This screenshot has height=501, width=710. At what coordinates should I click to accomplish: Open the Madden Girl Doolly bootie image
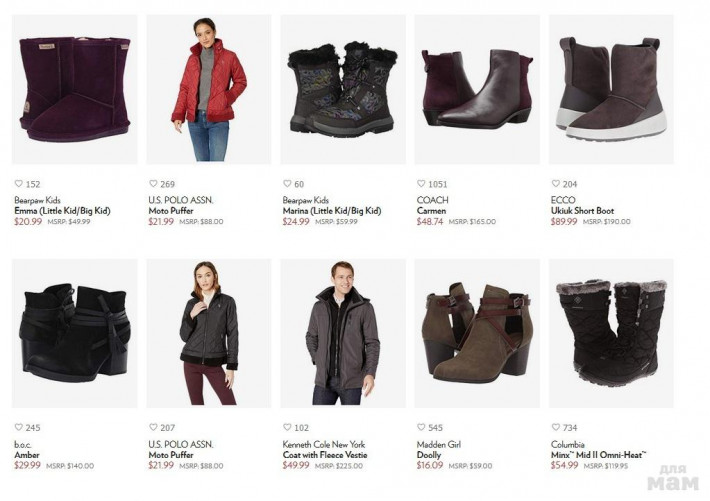click(477, 333)
